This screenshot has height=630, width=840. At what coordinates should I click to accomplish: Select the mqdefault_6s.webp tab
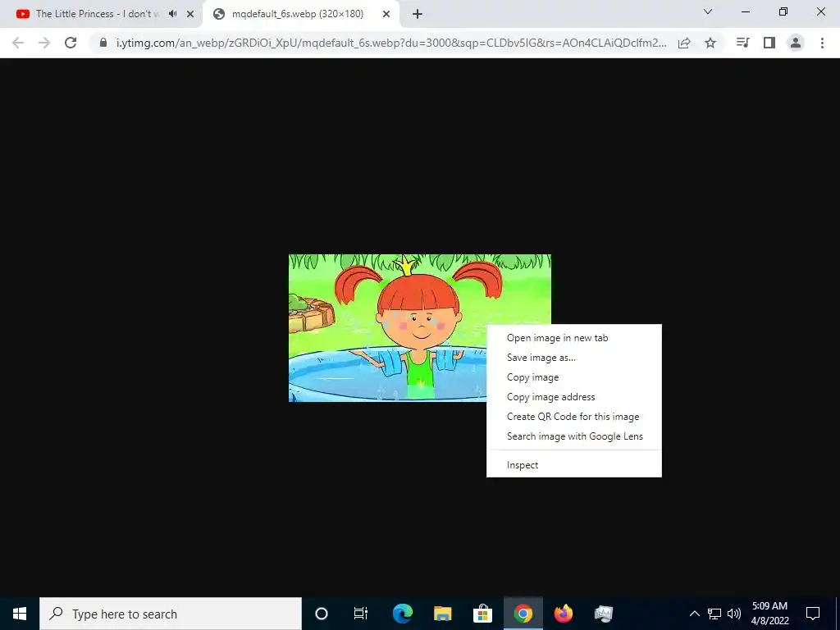(x=297, y=14)
